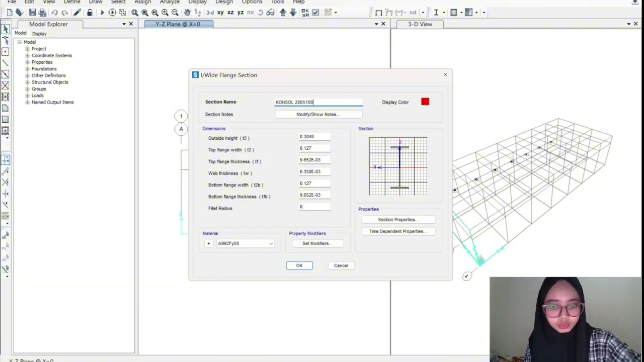Click the New Model icon in toolbar
The image size is (644, 362).
(10, 13)
